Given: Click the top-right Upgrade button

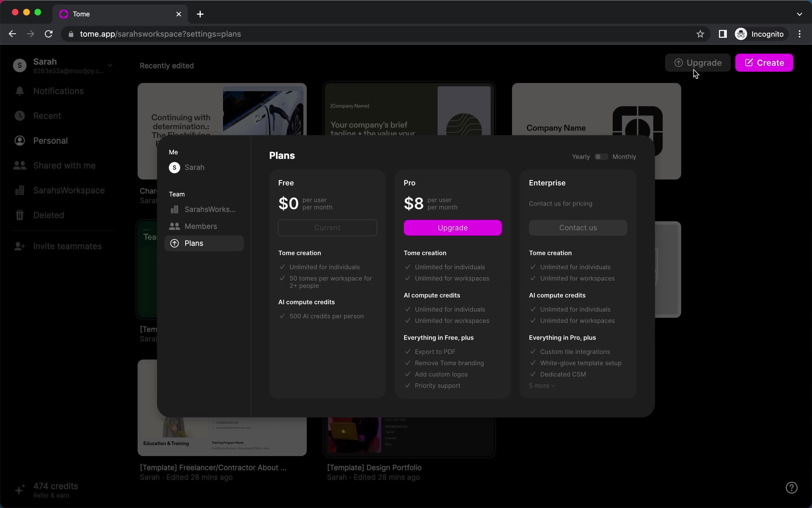Looking at the screenshot, I should click(x=698, y=63).
